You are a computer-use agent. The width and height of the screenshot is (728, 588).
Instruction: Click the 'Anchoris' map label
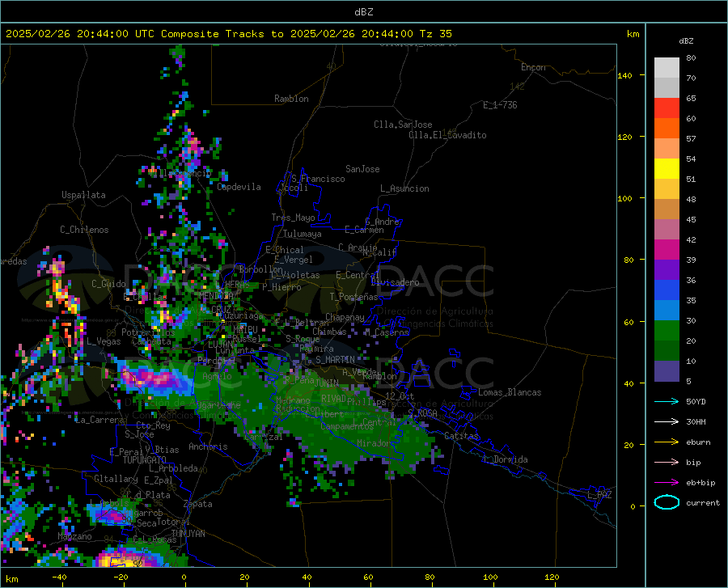[x=208, y=446]
